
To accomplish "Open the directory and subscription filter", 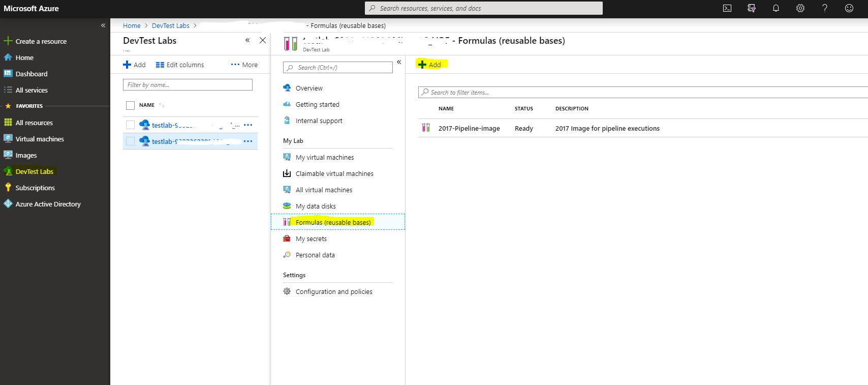I will pyautogui.click(x=752, y=8).
